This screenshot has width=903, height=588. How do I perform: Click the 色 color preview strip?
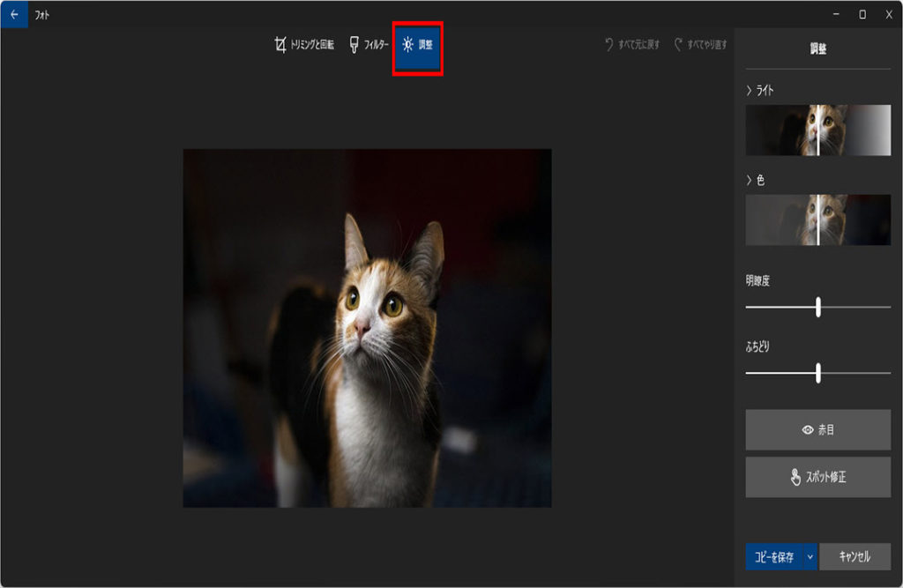[817, 220]
